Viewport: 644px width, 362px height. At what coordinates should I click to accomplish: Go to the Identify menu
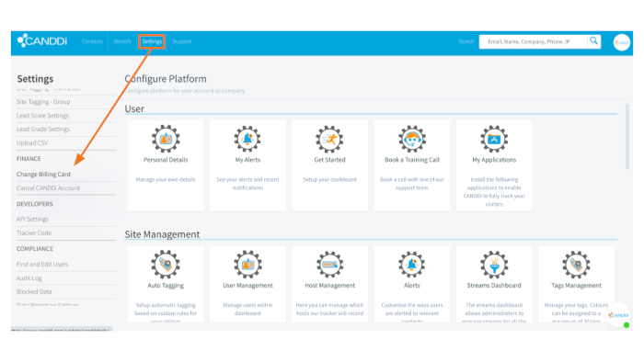[122, 41]
